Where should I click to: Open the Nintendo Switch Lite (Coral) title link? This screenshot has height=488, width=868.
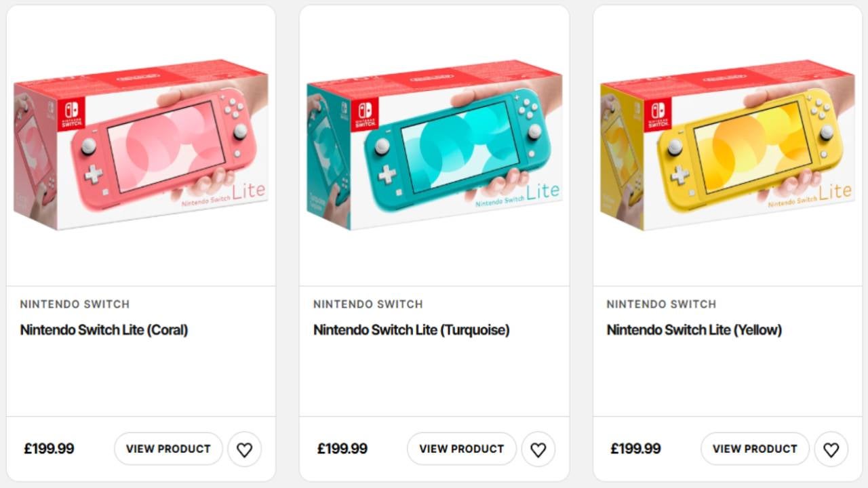(104, 330)
